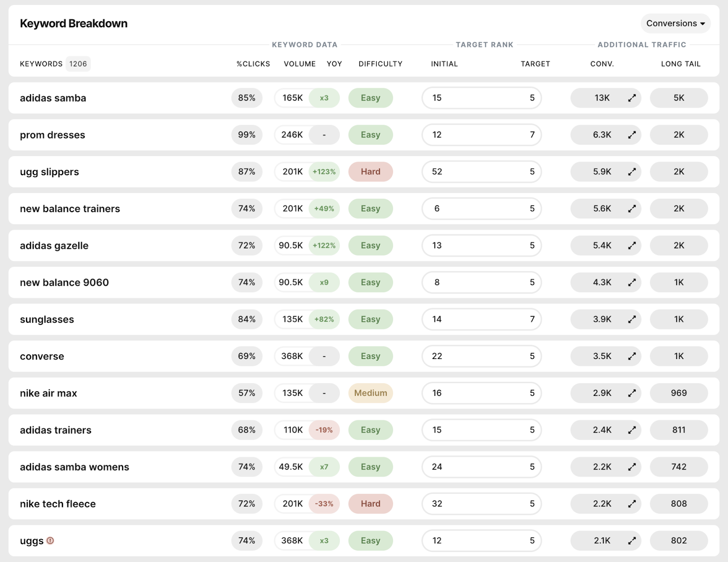Click the Hard difficulty badge for ugg slippers
728x562 pixels.
tap(370, 172)
